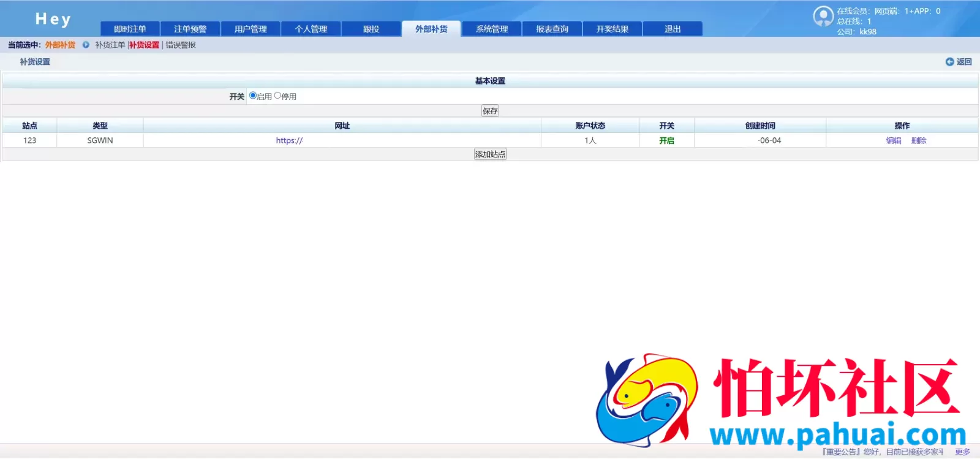Select the 启用 radio button
Screen dimensions: 980x459
click(x=253, y=96)
